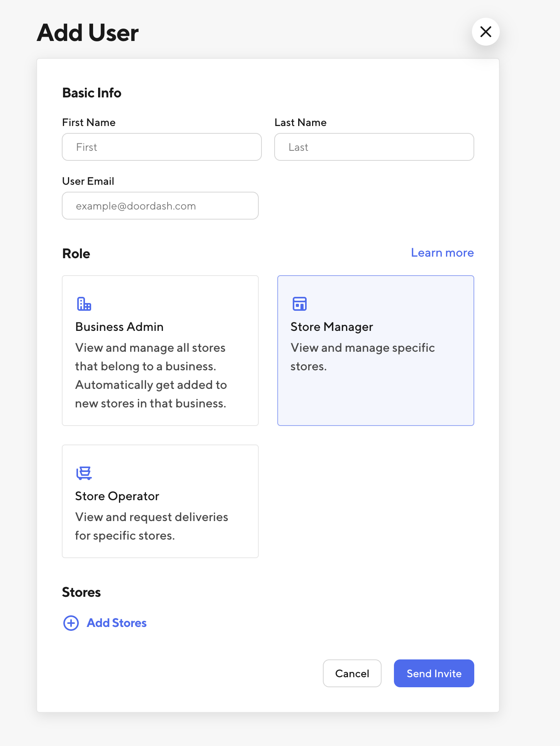The height and width of the screenshot is (746, 560).
Task: Click the Store Operator description text
Action: (x=151, y=526)
